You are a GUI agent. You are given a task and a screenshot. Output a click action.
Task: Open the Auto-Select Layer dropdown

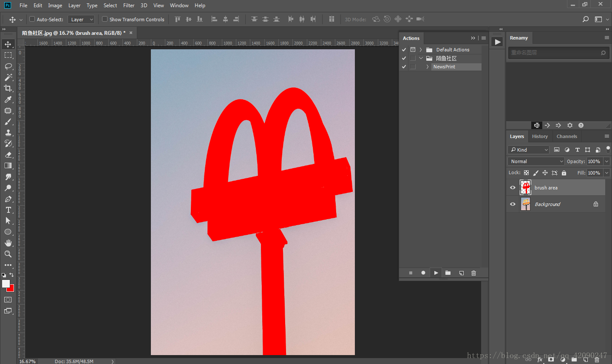[81, 19]
